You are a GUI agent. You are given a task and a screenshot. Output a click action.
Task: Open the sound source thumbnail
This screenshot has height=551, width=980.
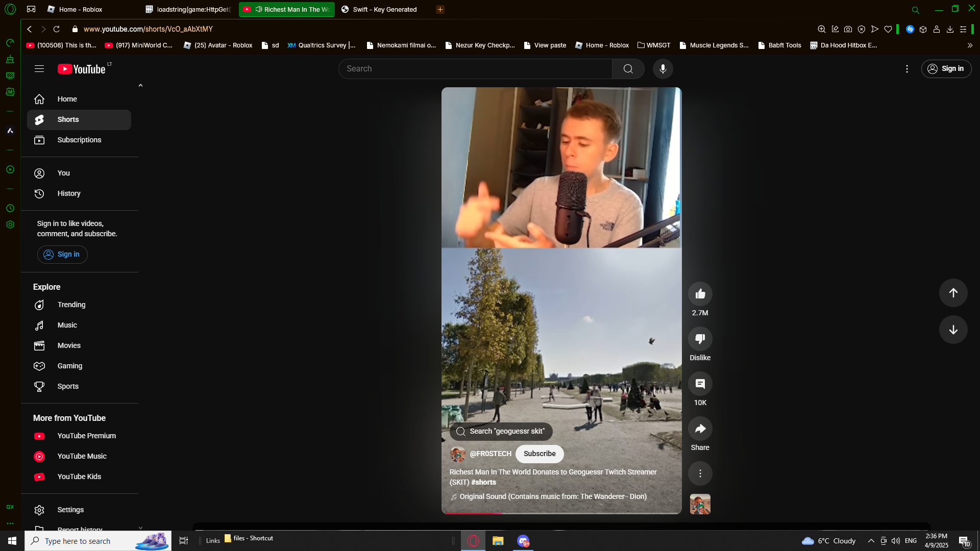click(x=700, y=504)
